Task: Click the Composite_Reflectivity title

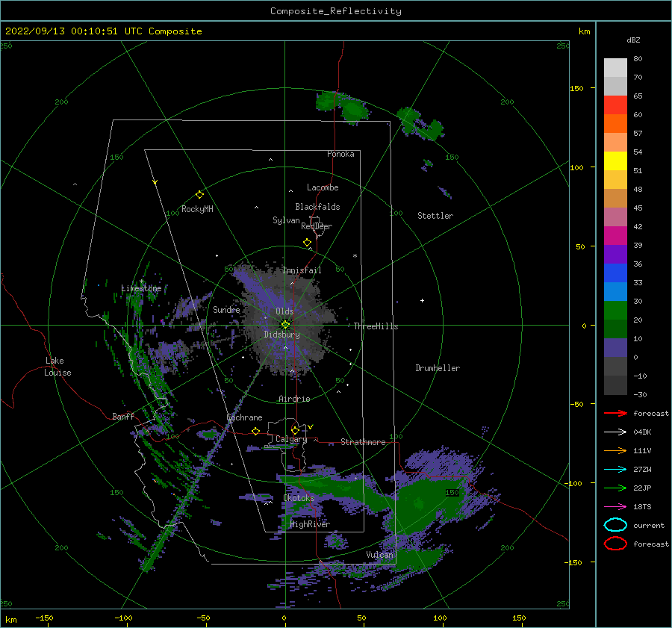Action: pyautogui.click(x=335, y=11)
